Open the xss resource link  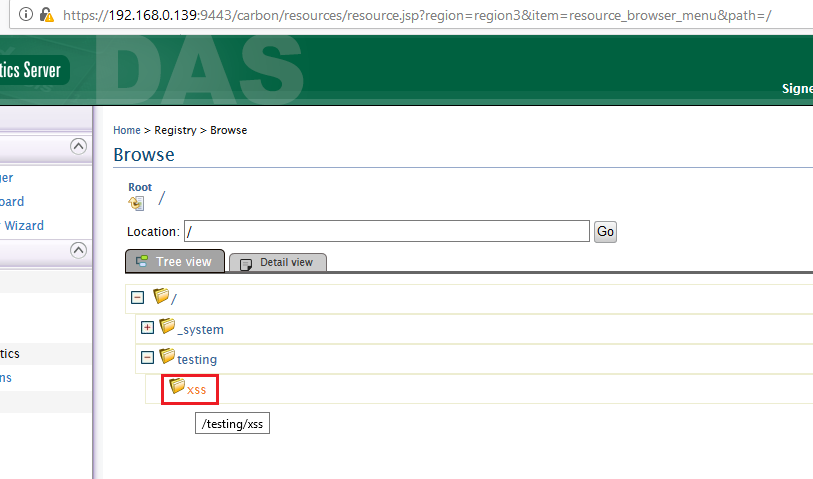[x=197, y=389]
